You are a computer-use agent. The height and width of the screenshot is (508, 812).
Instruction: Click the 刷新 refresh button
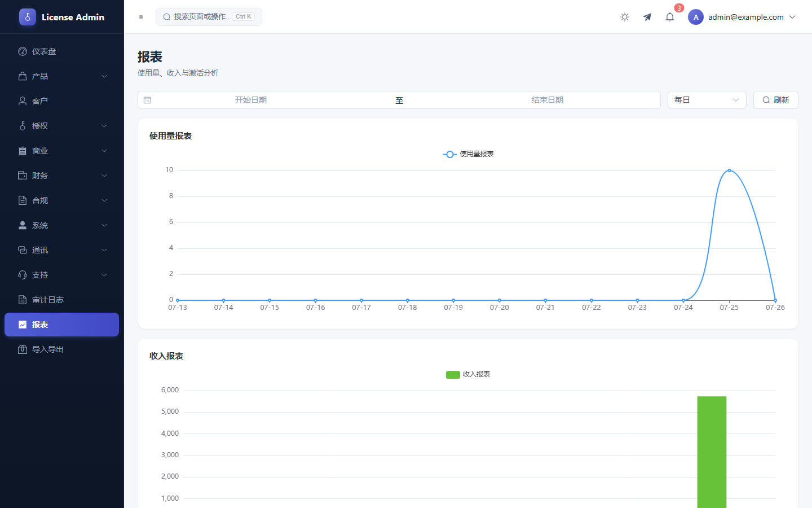776,100
